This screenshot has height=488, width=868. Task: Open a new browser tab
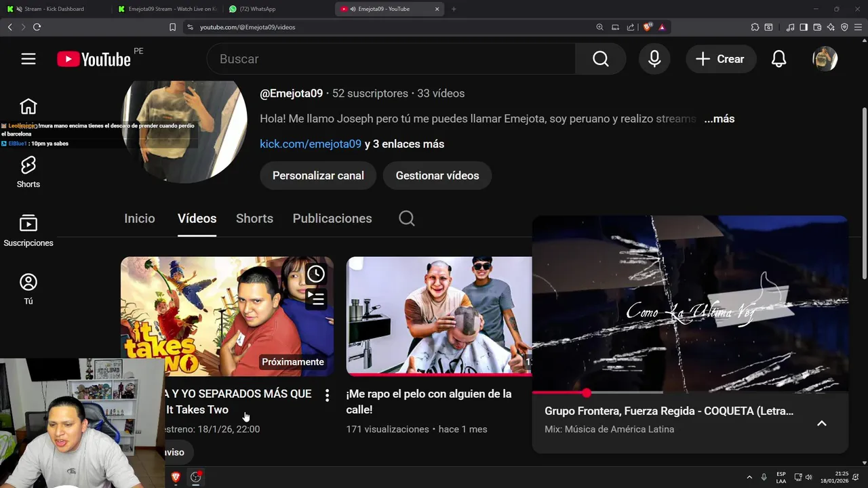[454, 9]
